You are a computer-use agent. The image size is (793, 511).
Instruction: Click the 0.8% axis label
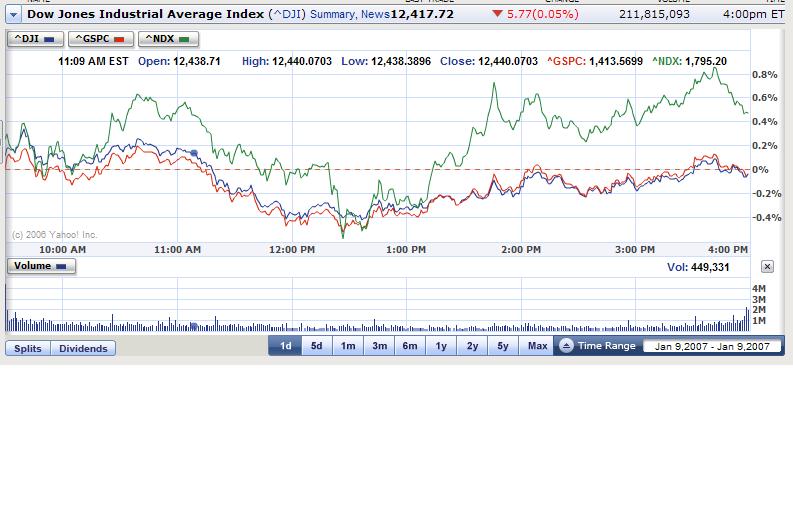click(765, 75)
